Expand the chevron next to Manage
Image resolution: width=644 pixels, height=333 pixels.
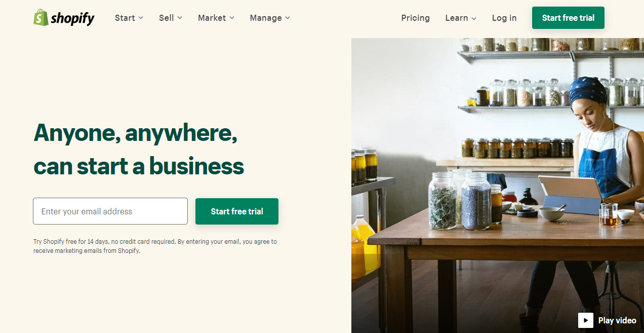[288, 18]
